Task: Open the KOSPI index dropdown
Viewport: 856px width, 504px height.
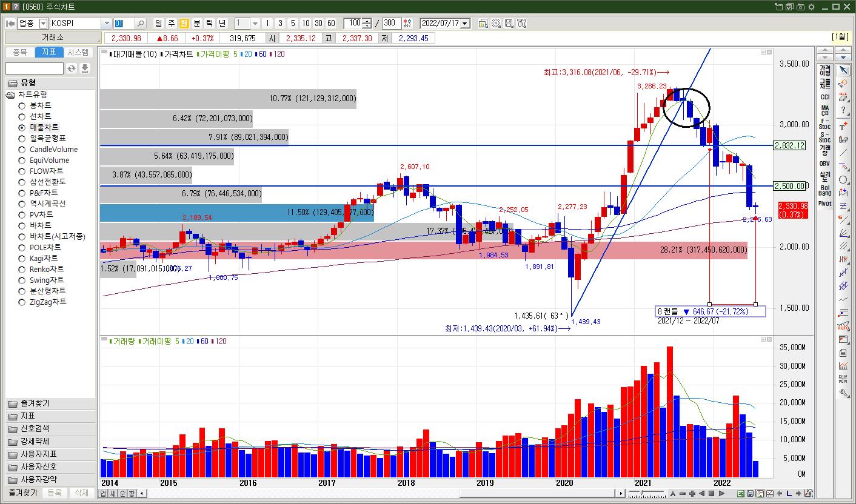Action: point(107,24)
